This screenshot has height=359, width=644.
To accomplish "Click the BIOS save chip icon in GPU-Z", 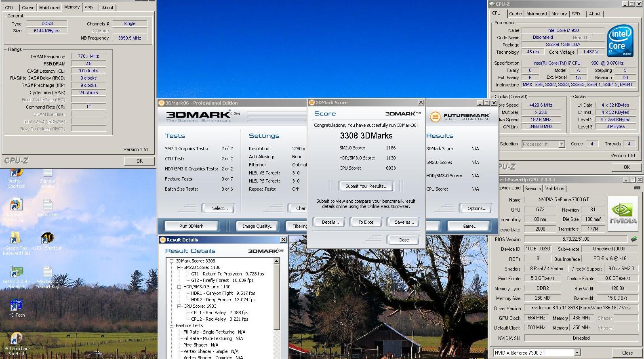I will pos(633,239).
